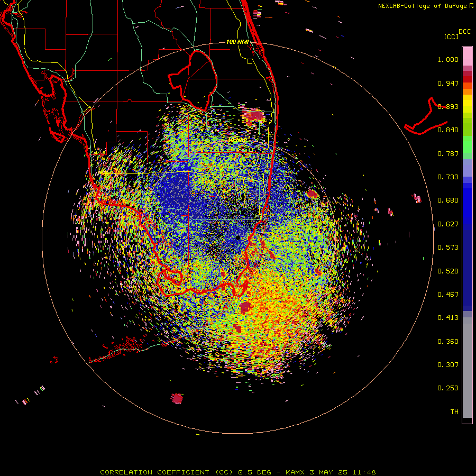Pick the light pink swatch at scale top
Screen dimensions: 476x476
[467, 56]
